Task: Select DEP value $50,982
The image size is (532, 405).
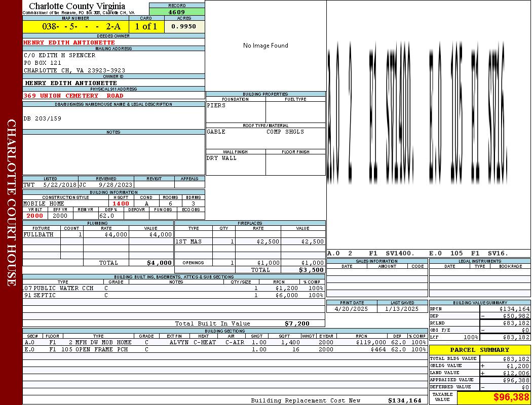Action: tap(516, 316)
